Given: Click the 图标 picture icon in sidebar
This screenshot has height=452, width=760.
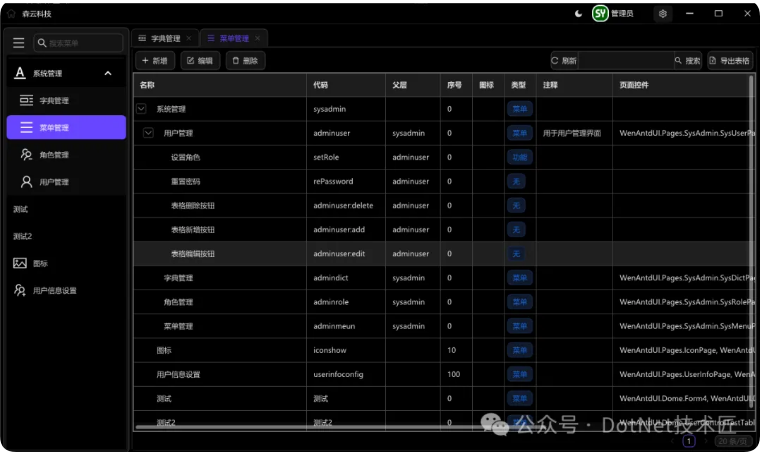Looking at the screenshot, I should coord(20,263).
